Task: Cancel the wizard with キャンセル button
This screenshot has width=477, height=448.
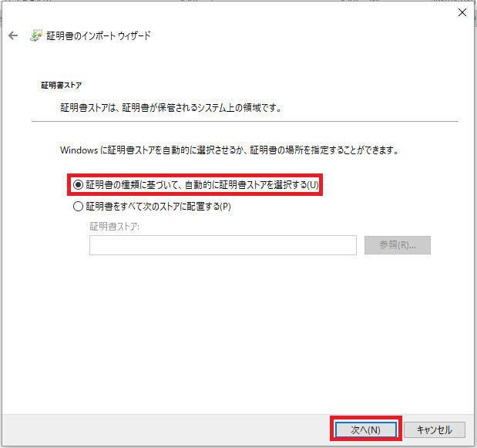Action: [434, 429]
